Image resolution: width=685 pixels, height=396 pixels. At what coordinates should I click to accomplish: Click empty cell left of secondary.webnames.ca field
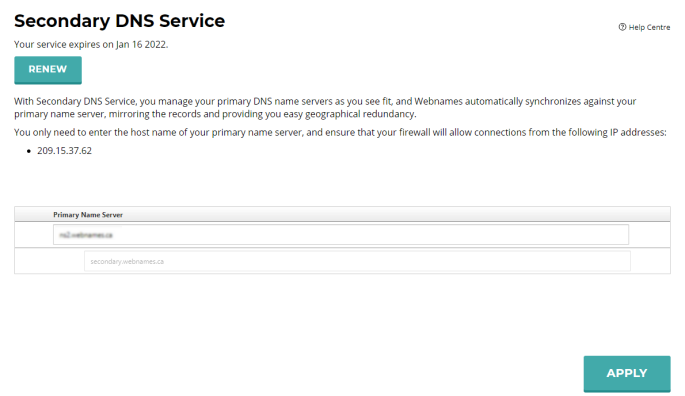point(49,261)
